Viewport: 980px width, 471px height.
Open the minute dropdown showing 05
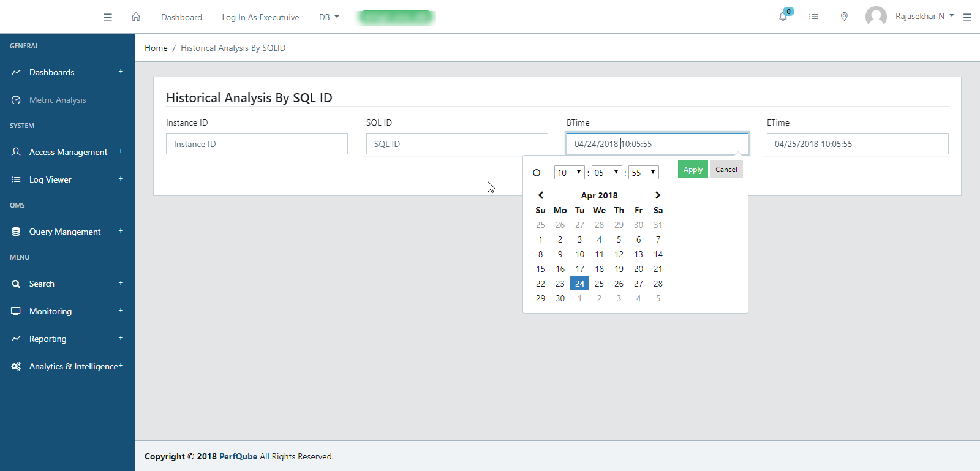pyautogui.click(x=606, y=173)
